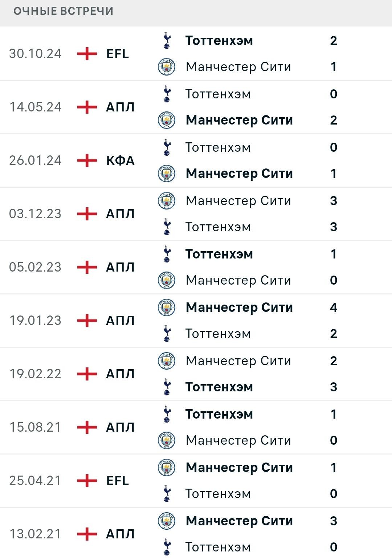This screenshot has height=558, width=392.
Task: Open Манчестер Сити in 25.04.21 EFL final
Action: 239,468
